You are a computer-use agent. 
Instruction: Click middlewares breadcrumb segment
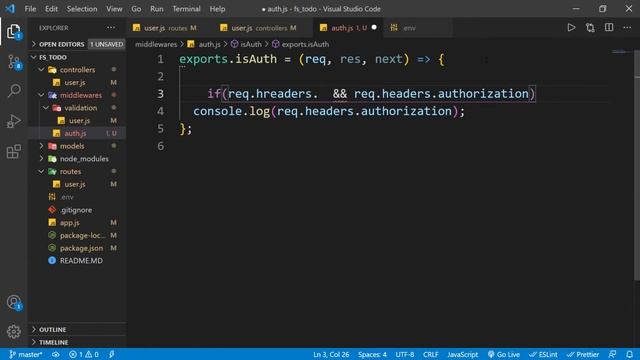click(156, 44)
